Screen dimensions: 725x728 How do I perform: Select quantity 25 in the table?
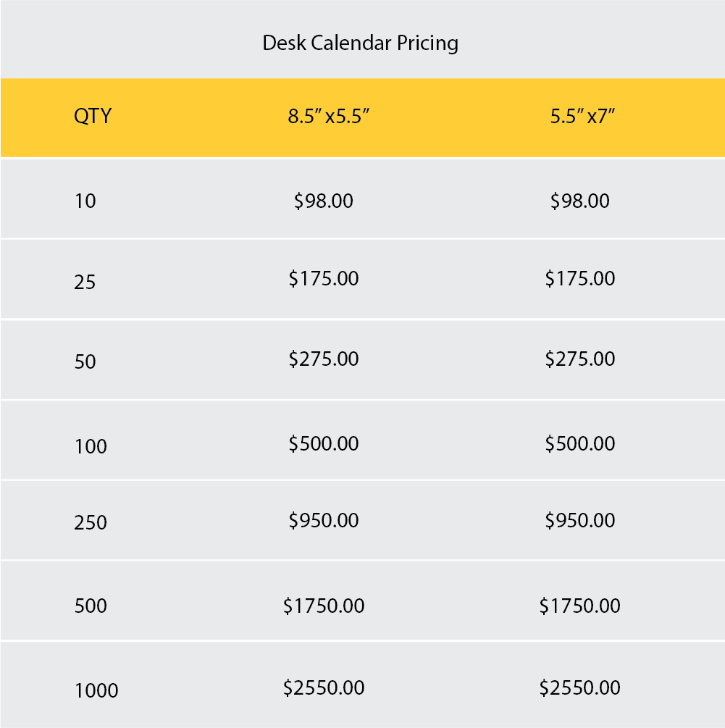pos(85,282)
